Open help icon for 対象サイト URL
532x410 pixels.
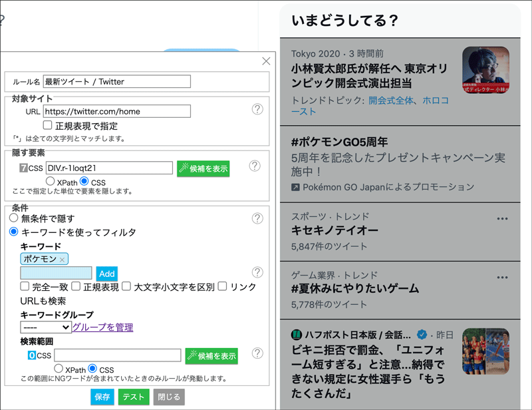pyautogui.click(x=257, y=109)
